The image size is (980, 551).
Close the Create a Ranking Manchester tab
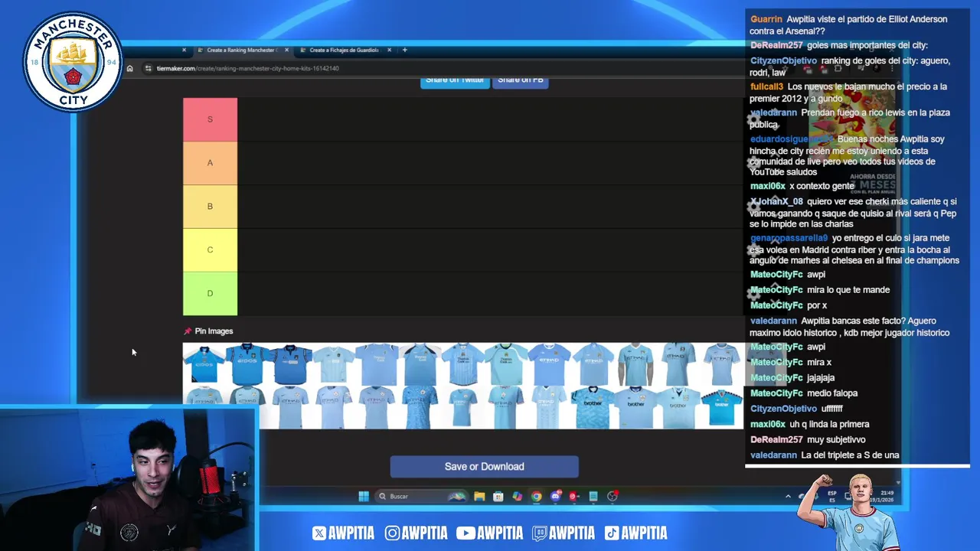click(286, 50)
